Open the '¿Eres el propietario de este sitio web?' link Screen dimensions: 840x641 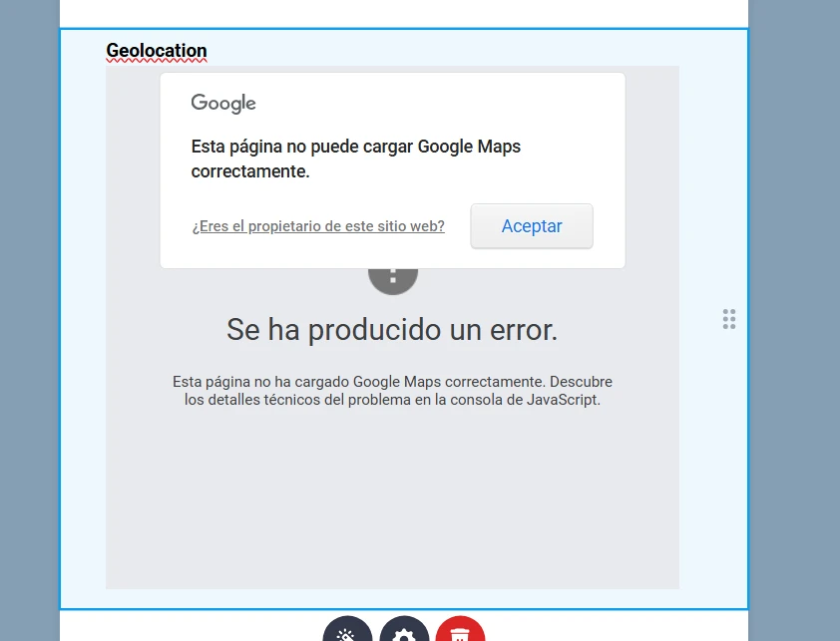317,226
